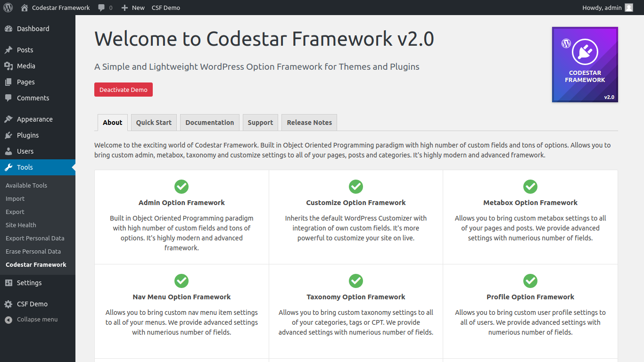Open Codestar Framework submenu item
Viewport: 644px width, 362px height.
[36, 265]
